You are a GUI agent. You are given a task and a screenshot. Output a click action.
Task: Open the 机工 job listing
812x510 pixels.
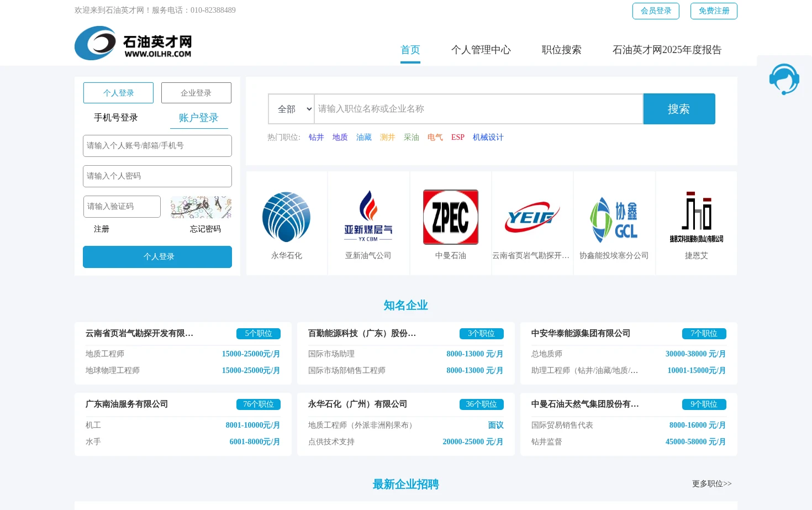pyautogui.click(x=93, y=425)
